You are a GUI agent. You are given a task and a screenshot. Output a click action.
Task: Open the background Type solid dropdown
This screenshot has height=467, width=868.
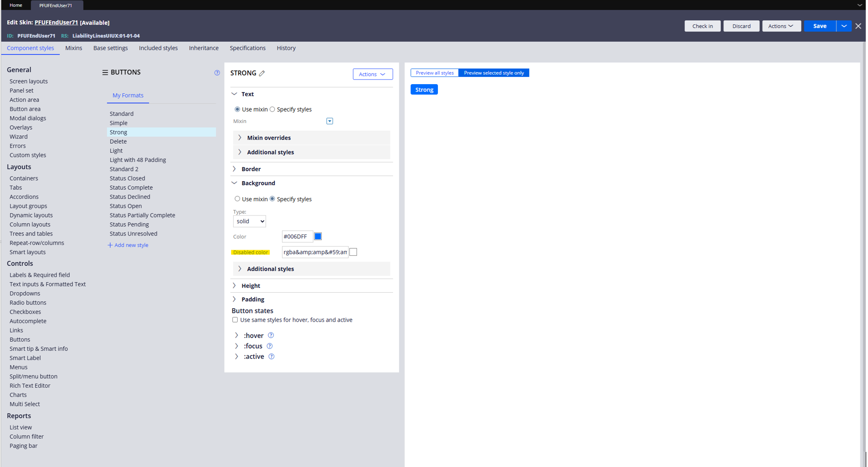point(249,221)
